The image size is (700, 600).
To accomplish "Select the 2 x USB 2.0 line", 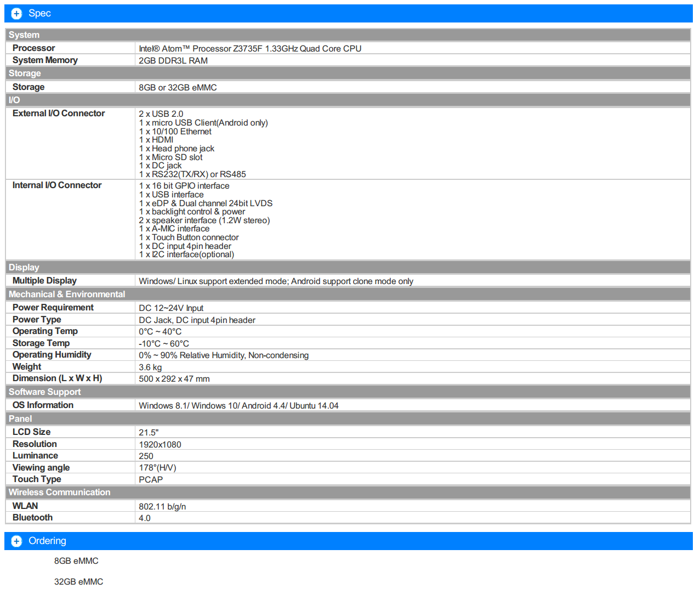I will [161, 114].
